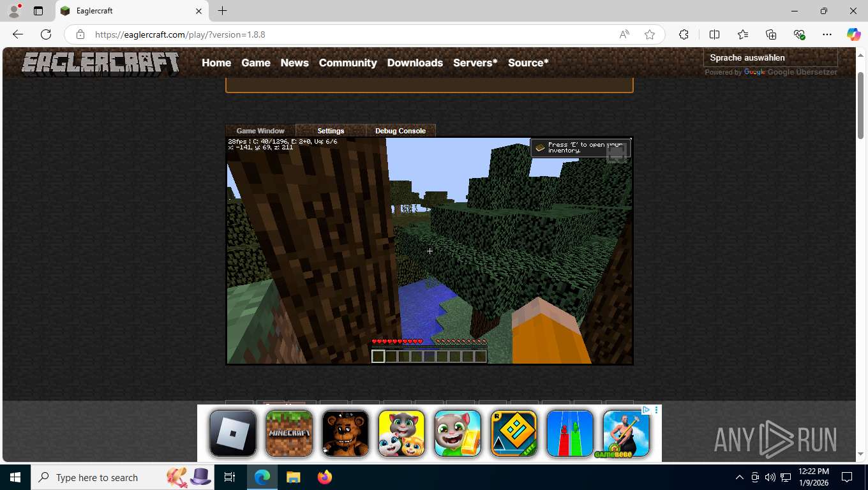Screen dimensions: 868x490
Task: Switch to the Debug Console tab
Action: point(400,131)
